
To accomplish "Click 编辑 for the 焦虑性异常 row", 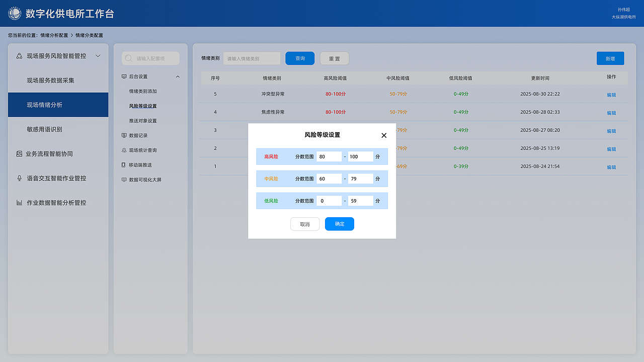I will coord(611,113).
